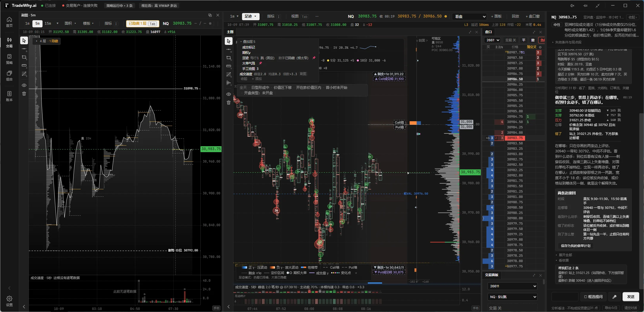Image resolution: width=644 pixels, height=312 pixels.
Task: Open the 首页 home page in the sidebar
Action: tap(9, 22)
